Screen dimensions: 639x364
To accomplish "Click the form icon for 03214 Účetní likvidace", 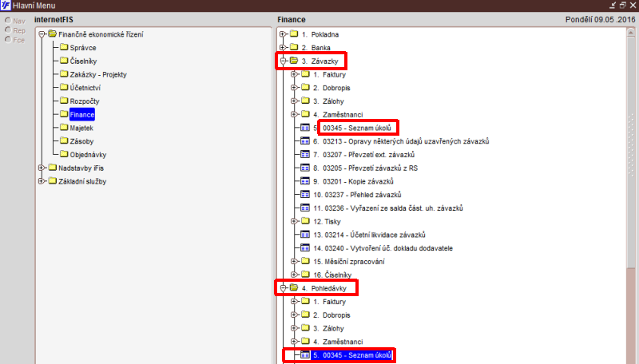I will click(x=305, y=235).
